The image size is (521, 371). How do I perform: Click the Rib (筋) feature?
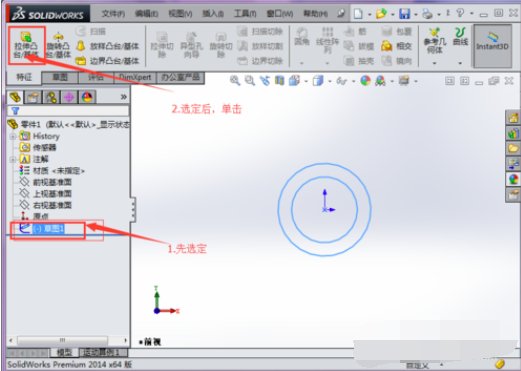(x=355, y=31)
